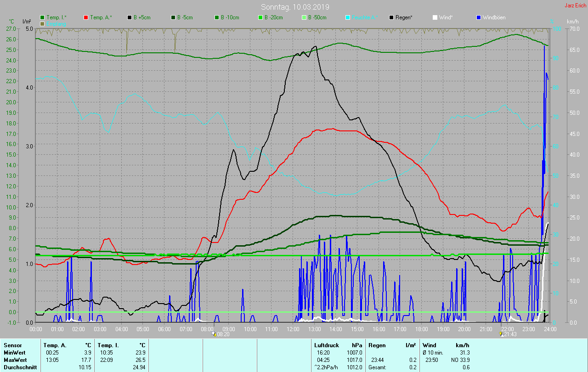Select the cyan humidity legend square
Viewport: 588px width, 372px height.
pos(348,17)
